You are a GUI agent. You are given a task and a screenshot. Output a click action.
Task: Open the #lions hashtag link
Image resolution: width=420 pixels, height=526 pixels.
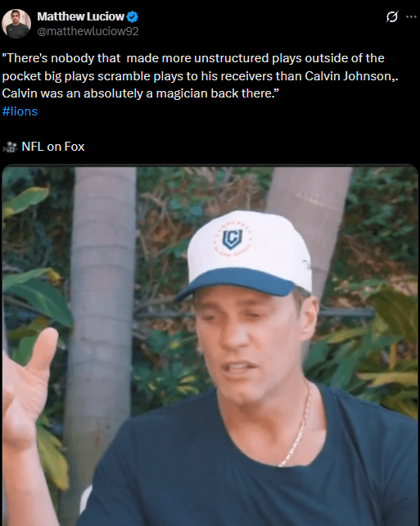[x=20, y=111]
